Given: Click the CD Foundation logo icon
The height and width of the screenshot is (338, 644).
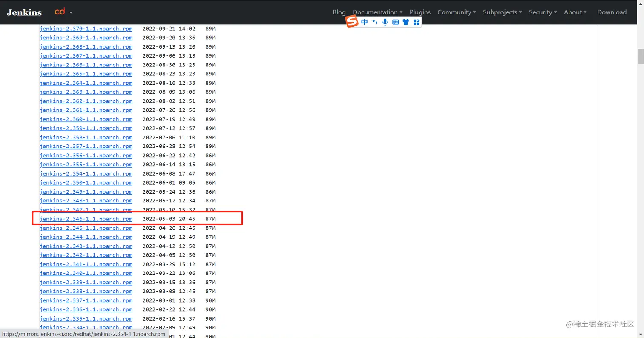Looking at the screenshot, I should [x=60, y=12].
